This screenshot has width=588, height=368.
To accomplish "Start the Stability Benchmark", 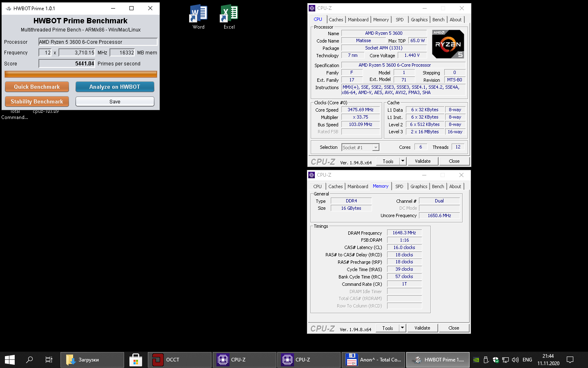I will click(x=37, y=101).
